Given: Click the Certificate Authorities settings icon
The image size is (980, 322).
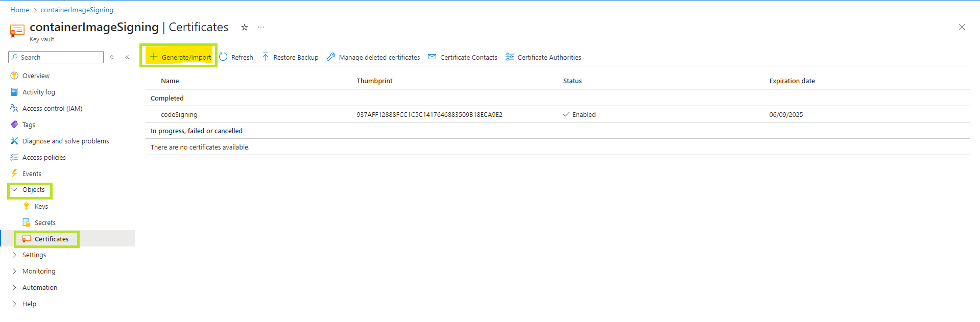Looking at the screenshot, I should tap(510, 57).
